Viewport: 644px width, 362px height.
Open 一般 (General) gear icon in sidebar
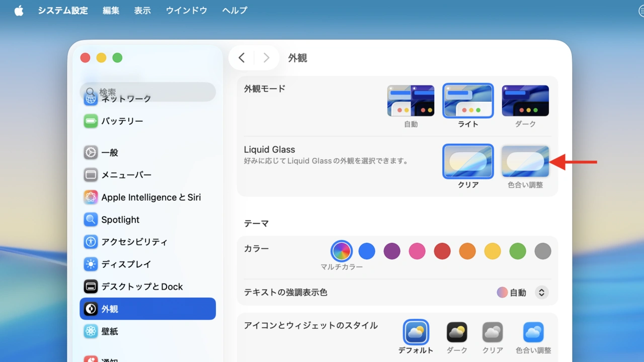coord(91,152)
